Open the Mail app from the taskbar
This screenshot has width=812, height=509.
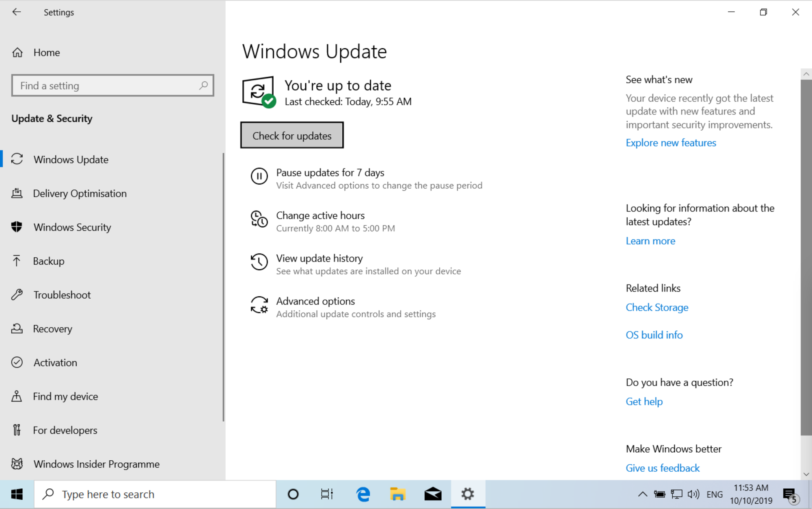pos(433,494)
